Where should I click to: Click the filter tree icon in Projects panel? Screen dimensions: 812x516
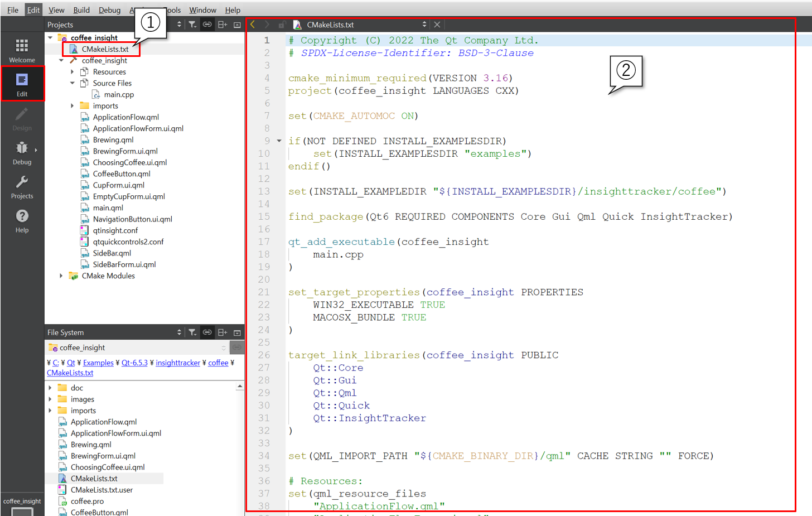(192, 25)
